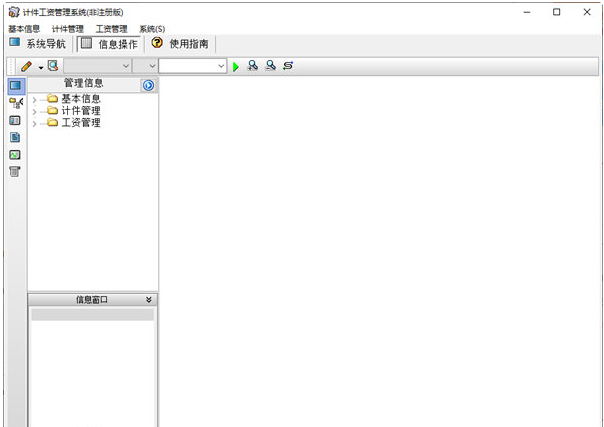Click the add-filter magnifier with plus icon
The width and height of the screenshot is (604, 427).
click(x=253, y=65)
